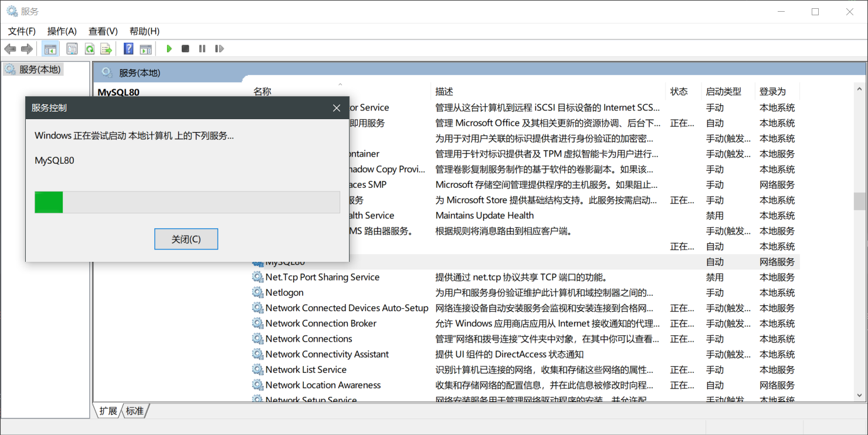
Task: Switch to the 扩展 tab
Action: (107, 411)
